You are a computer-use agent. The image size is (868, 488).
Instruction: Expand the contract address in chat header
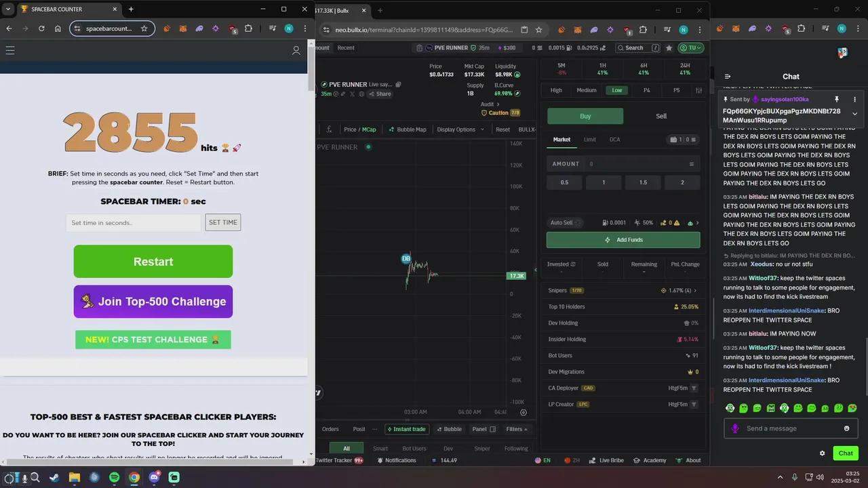[854, 114]
